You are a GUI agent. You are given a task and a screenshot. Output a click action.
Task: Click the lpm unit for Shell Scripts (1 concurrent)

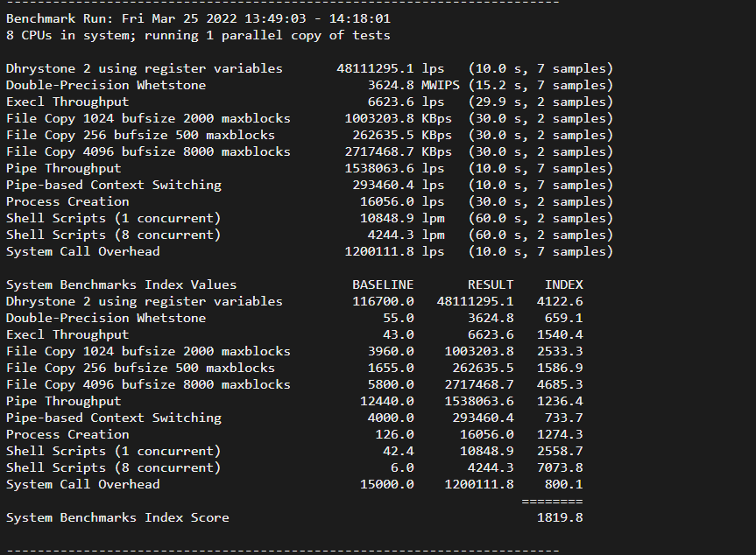point(433,218)
